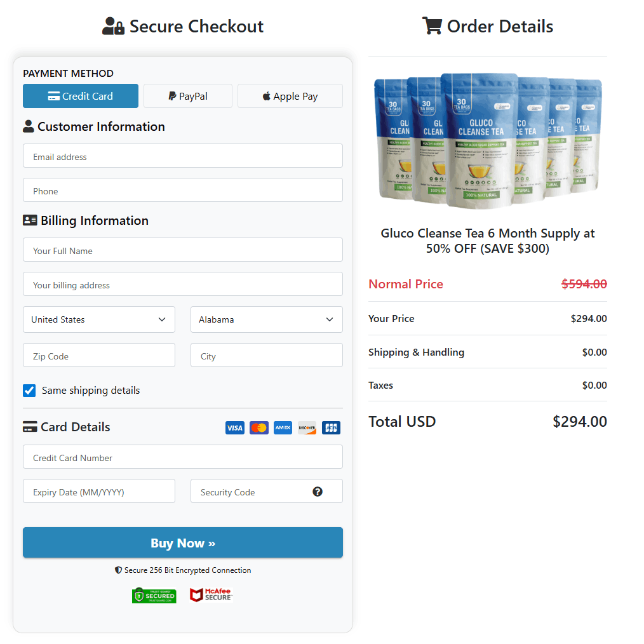Select the American Express card icon
This screenshot has height=644, width=644.
coord(283,427)
